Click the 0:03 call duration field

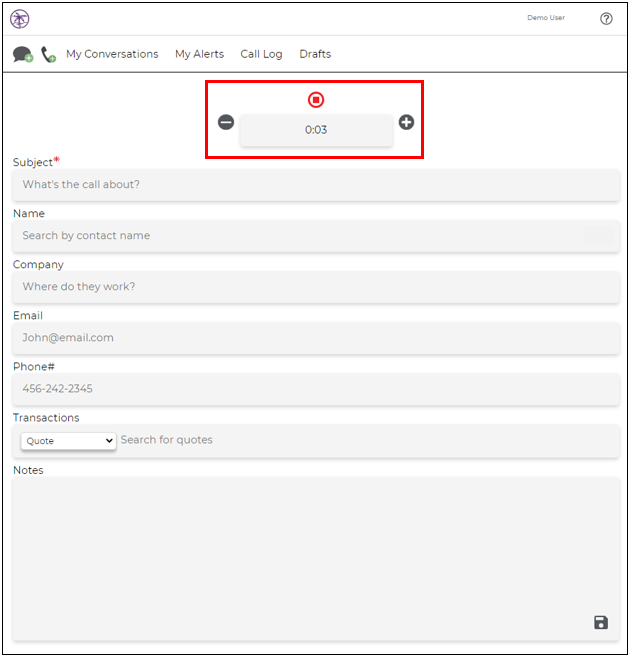coord(316,130)
